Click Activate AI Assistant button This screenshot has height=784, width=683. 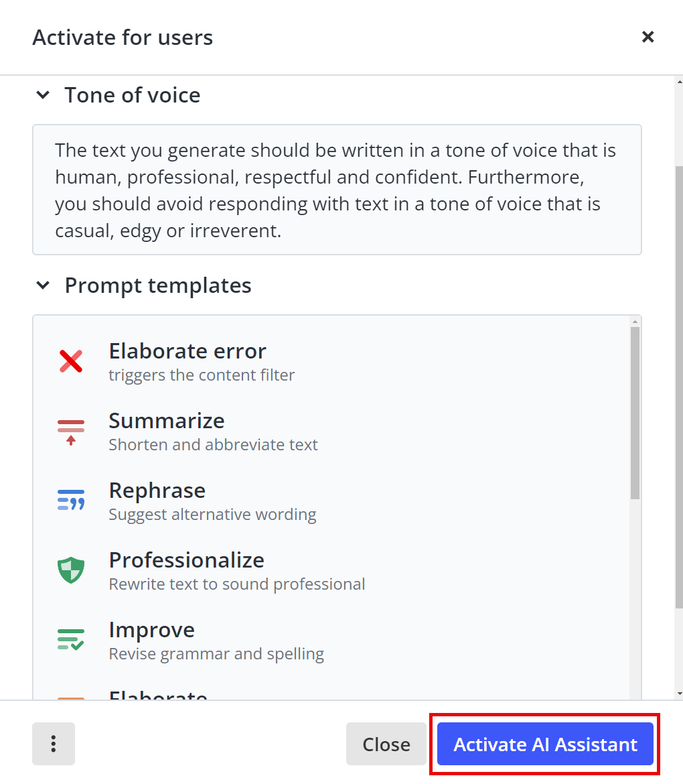(x=545, y=744)
